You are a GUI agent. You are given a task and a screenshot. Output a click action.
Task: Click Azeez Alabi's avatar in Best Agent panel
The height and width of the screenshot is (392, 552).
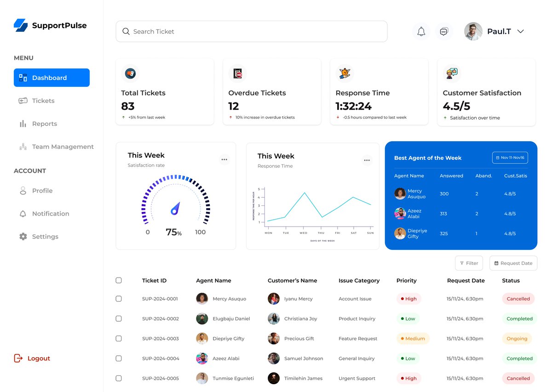400,213
